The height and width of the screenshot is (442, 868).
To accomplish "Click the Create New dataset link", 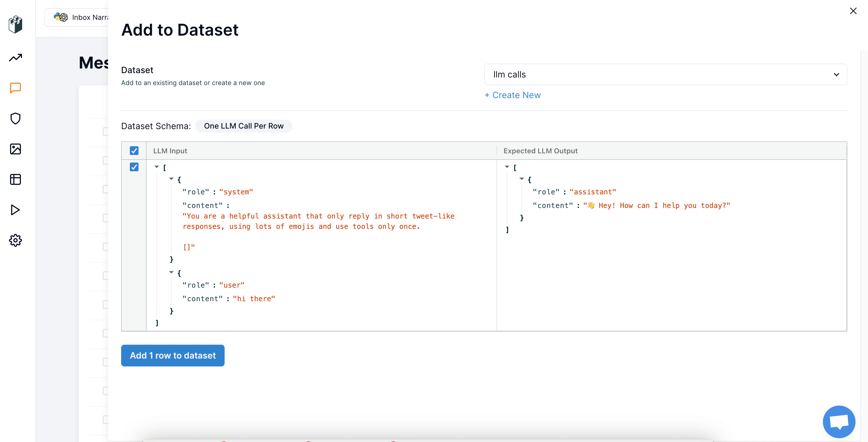I will (512, 95).
